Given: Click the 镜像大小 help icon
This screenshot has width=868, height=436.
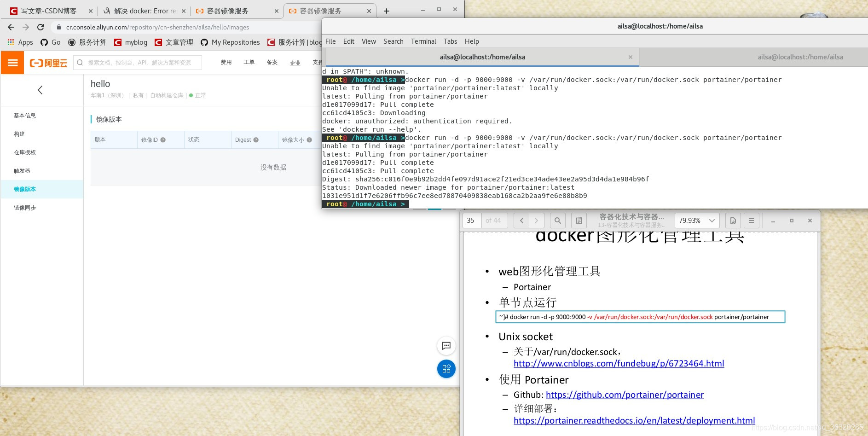Looking at the screenshot, I should click(x=309, y=140).
